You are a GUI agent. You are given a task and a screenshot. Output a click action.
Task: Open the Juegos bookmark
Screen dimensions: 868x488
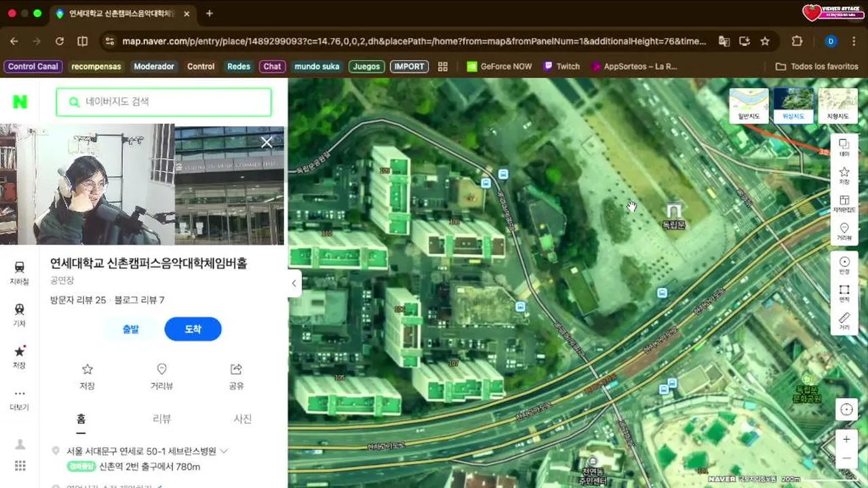click(367, 66)
